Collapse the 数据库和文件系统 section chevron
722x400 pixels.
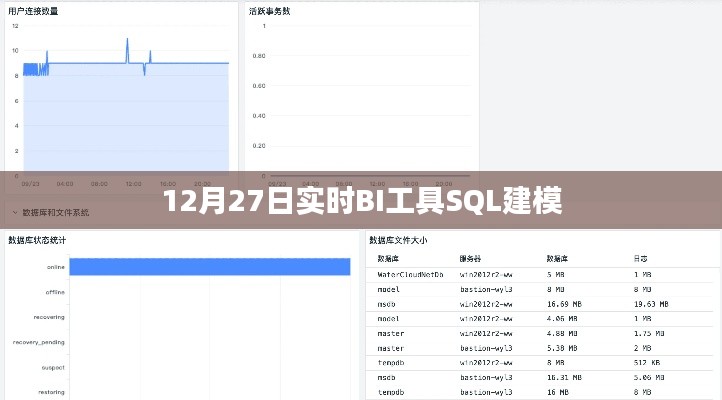(x=13, y=213)
